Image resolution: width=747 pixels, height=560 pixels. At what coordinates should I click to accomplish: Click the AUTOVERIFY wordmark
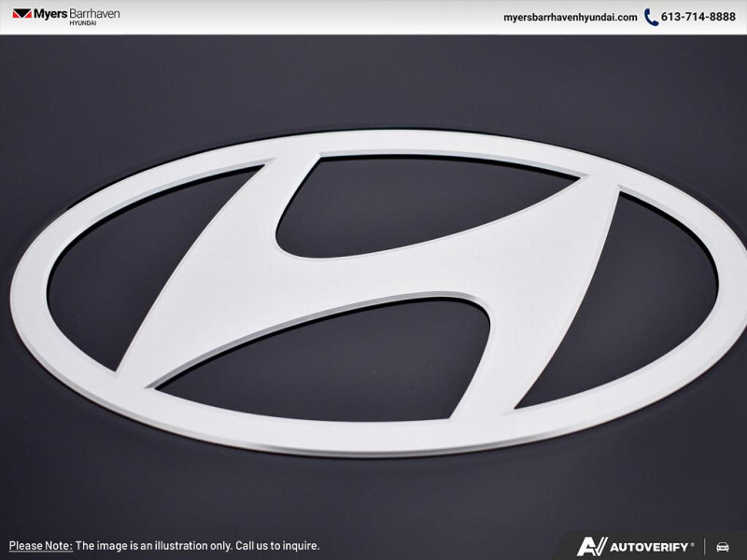pyautogui.click(x=647, y=545)
